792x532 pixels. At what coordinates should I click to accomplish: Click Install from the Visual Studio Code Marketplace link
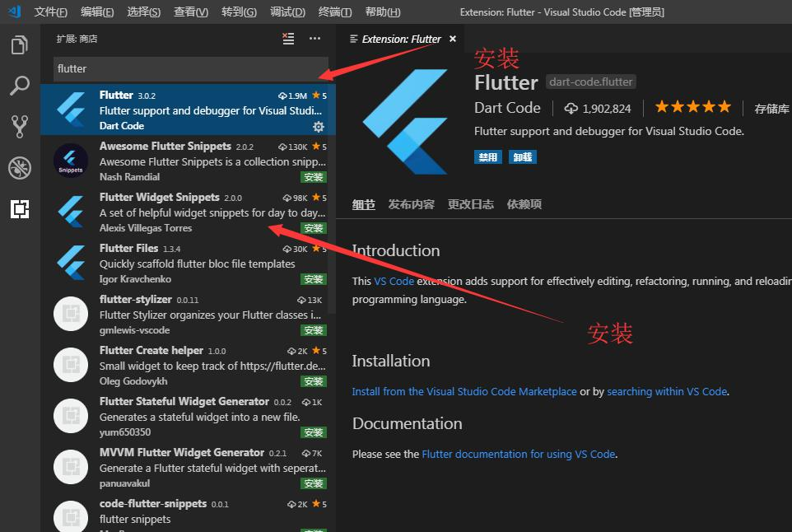click(464, 391)
